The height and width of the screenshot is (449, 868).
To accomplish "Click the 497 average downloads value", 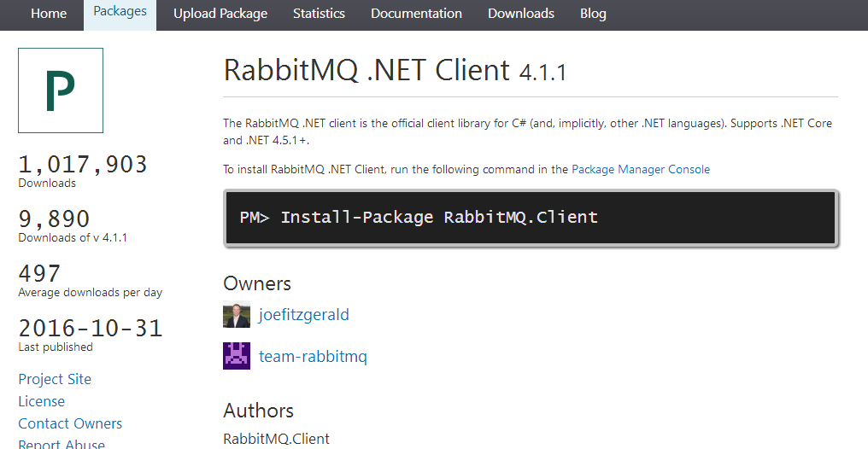I will tap(39, 274).
